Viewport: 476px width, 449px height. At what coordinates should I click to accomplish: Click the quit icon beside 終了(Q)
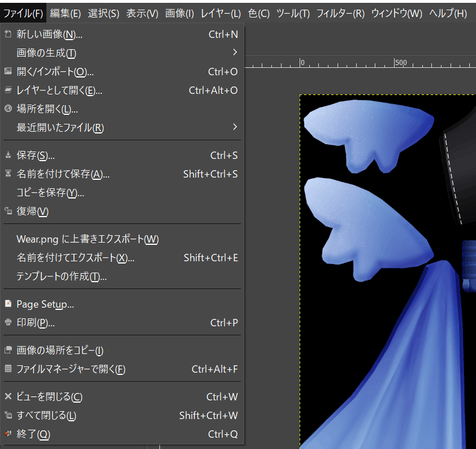pos(8,434)
